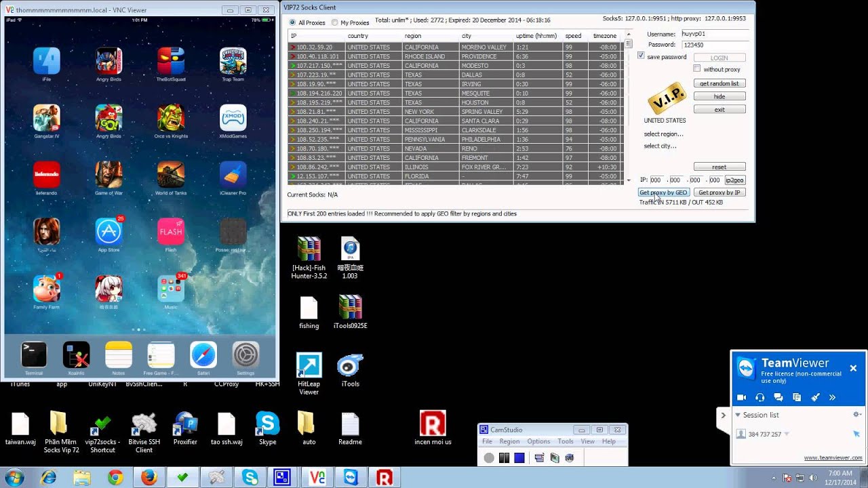Open iTools desktop shortcut

[x=350, y=370]
